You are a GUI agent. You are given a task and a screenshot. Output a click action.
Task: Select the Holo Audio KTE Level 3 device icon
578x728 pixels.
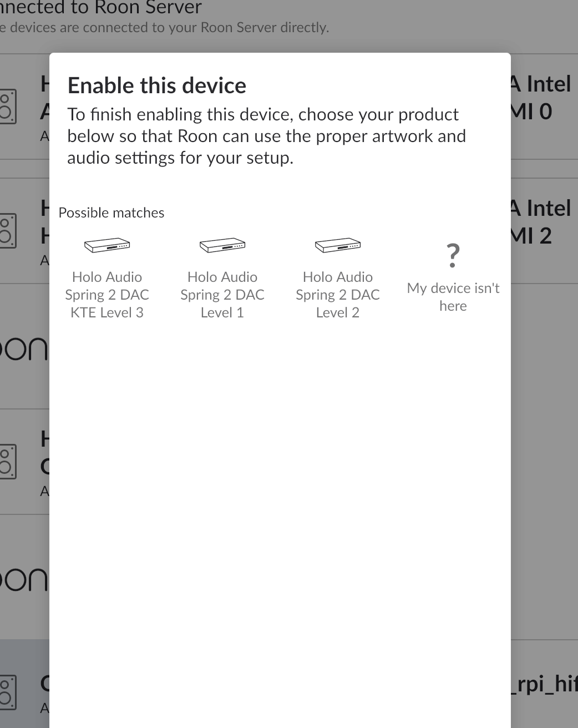[x=107, y=245]
